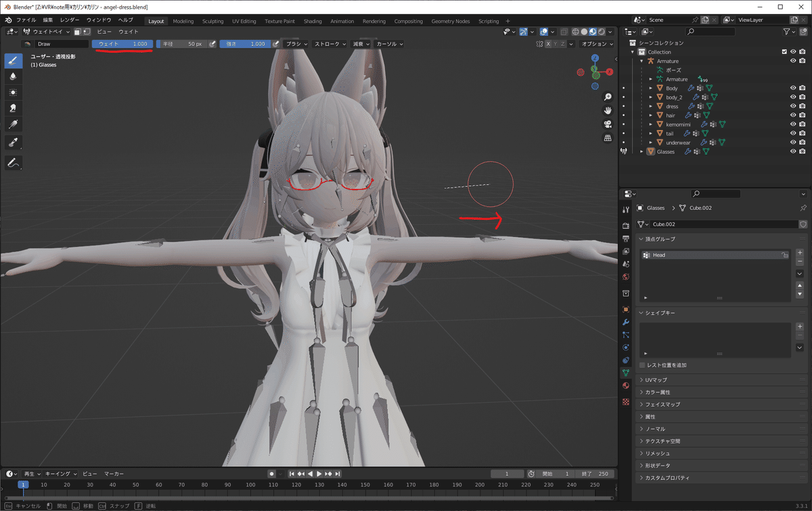Open the Physics properties tab
The width and height of the screenshot is (812, 511).
click(626, 347)
